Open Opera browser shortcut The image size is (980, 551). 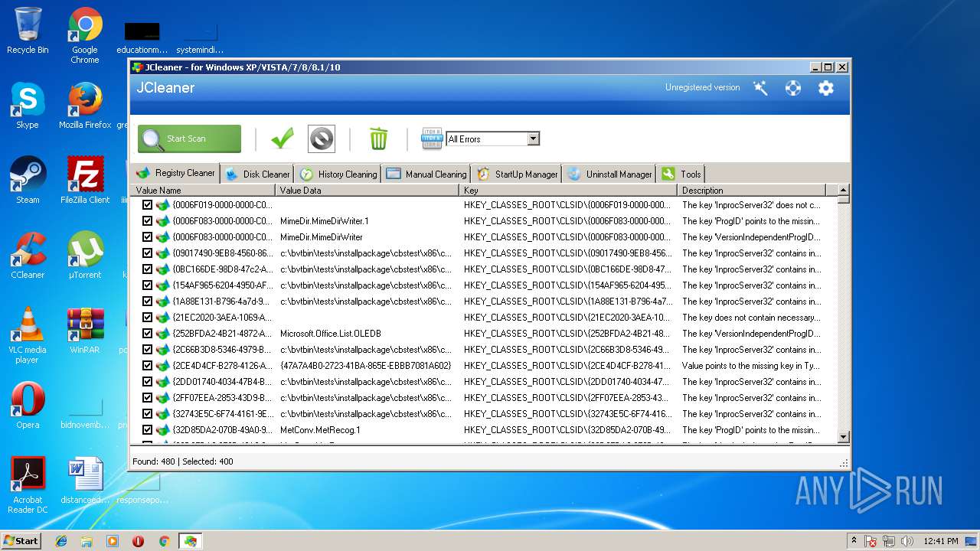(28, 406)
